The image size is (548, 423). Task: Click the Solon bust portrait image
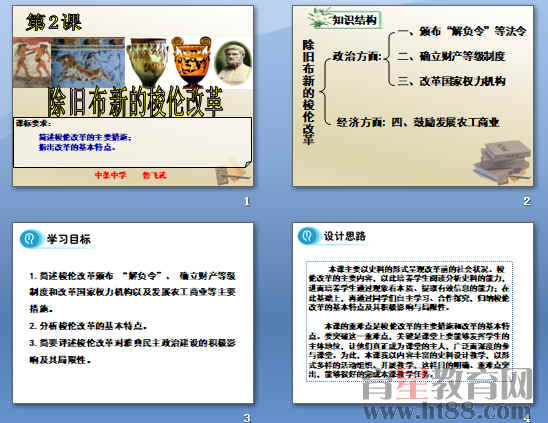[x=233, y=62]
